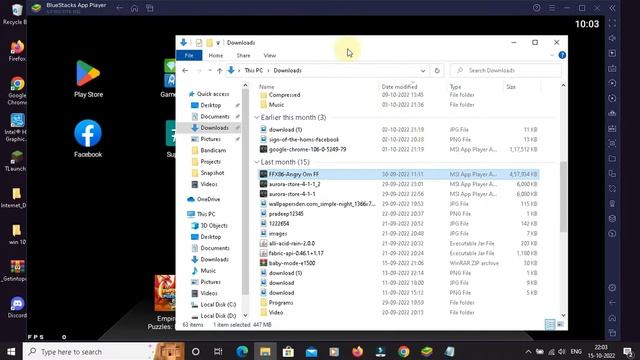Open Properties quick access toolbar icon

(199, 42)
